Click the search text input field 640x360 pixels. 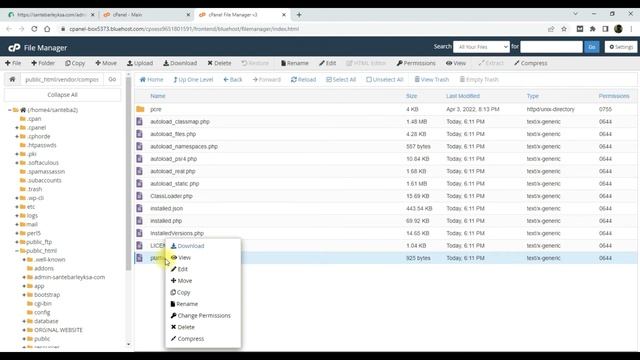pyautogui.click(x=551, y=47)
